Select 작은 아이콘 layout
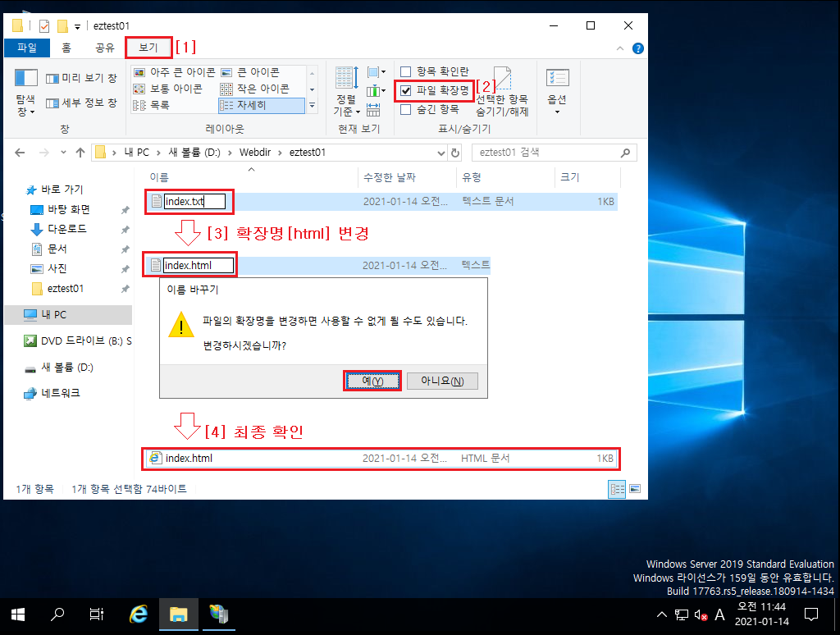The height and width of the screenshot is (635, 840). pos(255,89)
